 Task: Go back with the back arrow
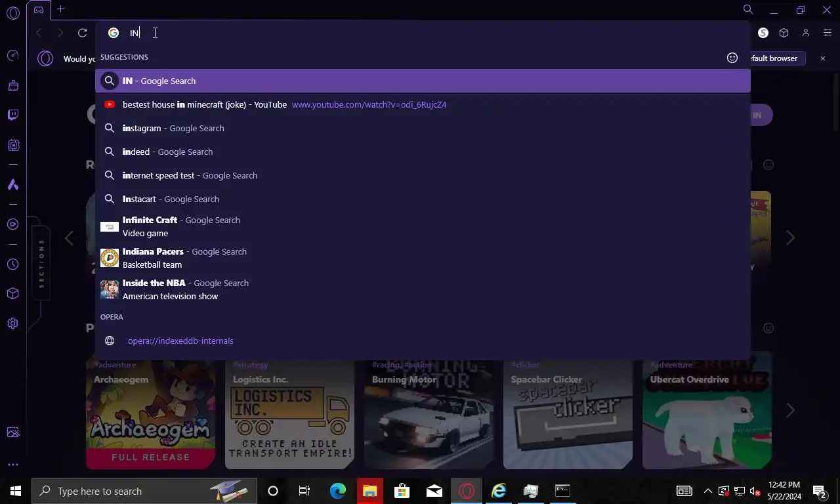pyautogui.click(x=39, y=33)
